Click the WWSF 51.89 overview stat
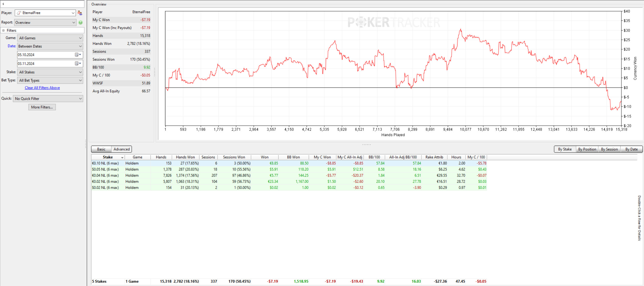This screenshot has height=286, width=644. click(x=121, y=83)
